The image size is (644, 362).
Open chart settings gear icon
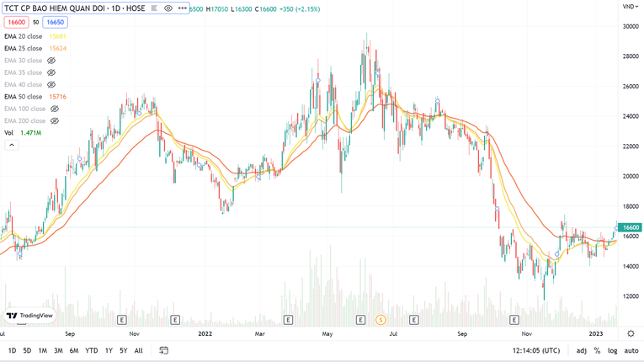pyautogui.click(x=631, y=334)
